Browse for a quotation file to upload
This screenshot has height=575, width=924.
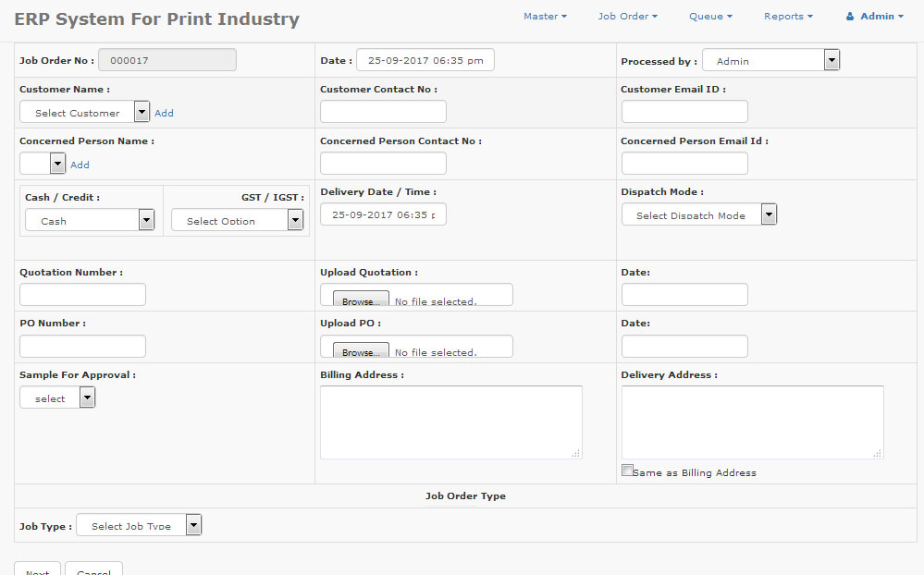361,299
